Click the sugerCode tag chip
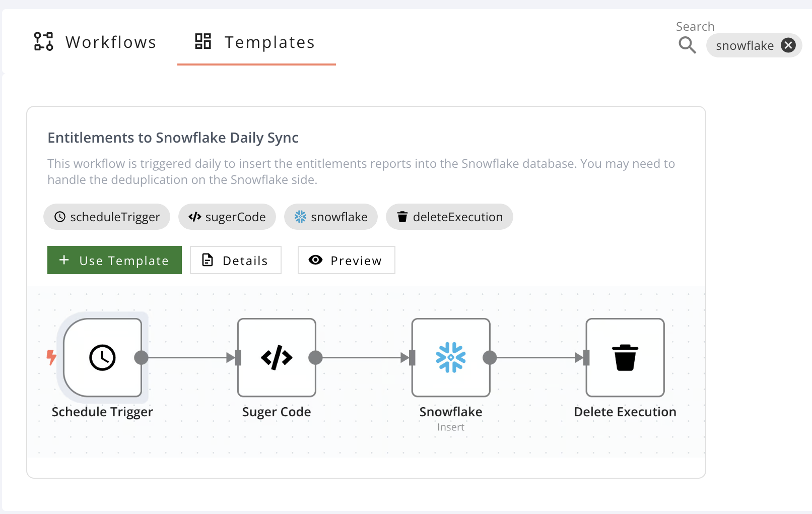 click(x=227, y=217)
